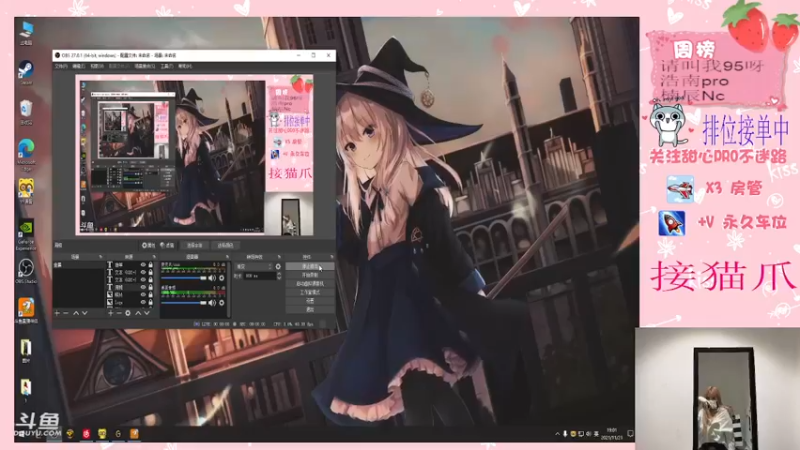This screenshot has height=450, width=800.
Task: Open the OBS Studio desktop shortcut
Action: point(26,270)
